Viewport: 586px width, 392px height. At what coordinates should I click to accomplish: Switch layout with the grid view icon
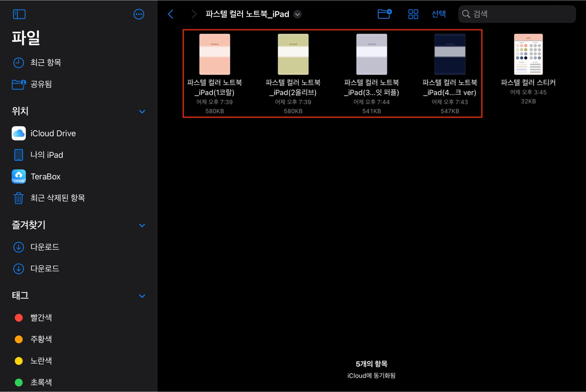pos(413,14)
